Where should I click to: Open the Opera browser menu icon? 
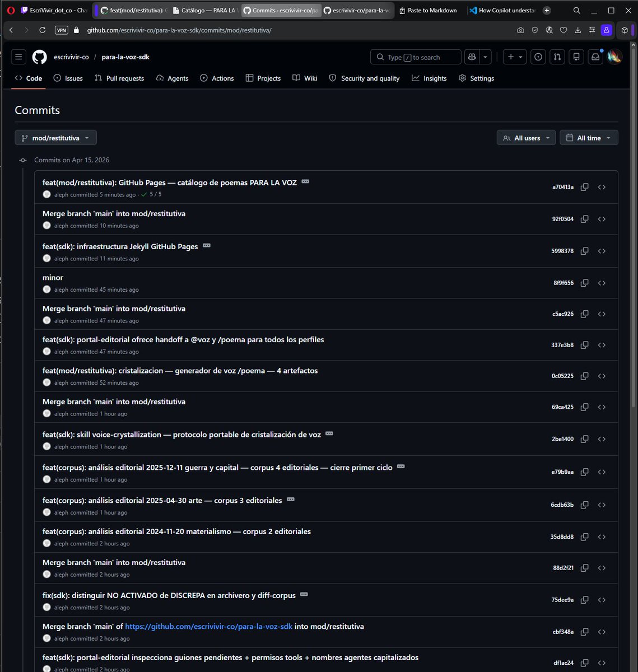tap(11, 10)
